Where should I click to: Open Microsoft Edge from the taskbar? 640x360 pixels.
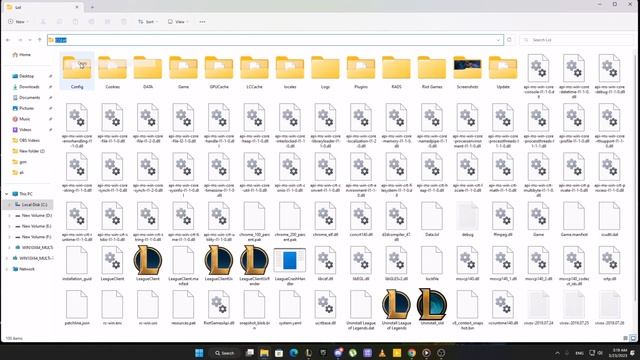click(x=293, y=353)
